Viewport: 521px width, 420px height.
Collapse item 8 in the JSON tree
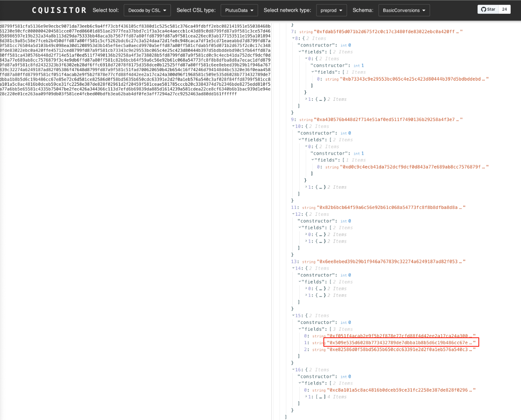(x=293, y=39)
